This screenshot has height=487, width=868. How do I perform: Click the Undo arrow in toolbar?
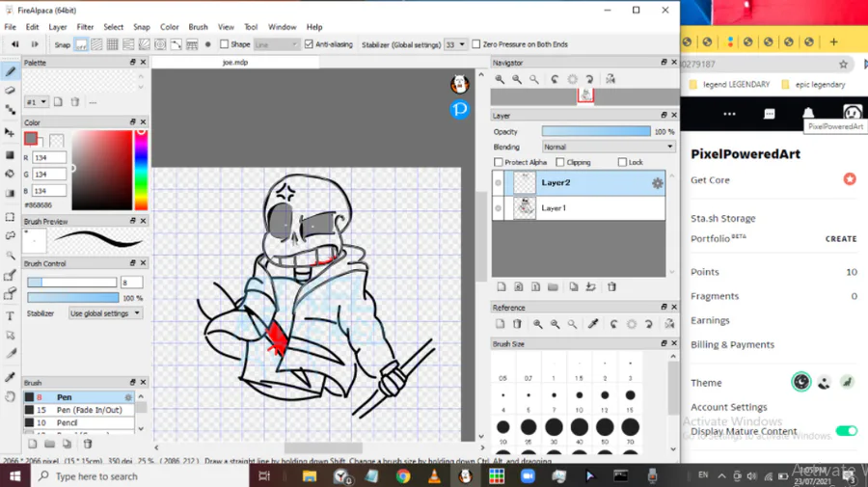[x=14, y=44]
